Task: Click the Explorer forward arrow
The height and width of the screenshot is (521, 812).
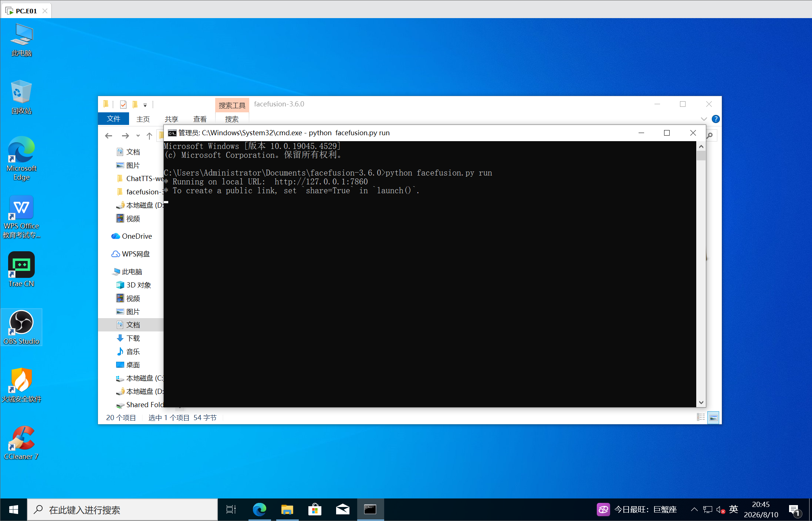Action: [125, 136]
